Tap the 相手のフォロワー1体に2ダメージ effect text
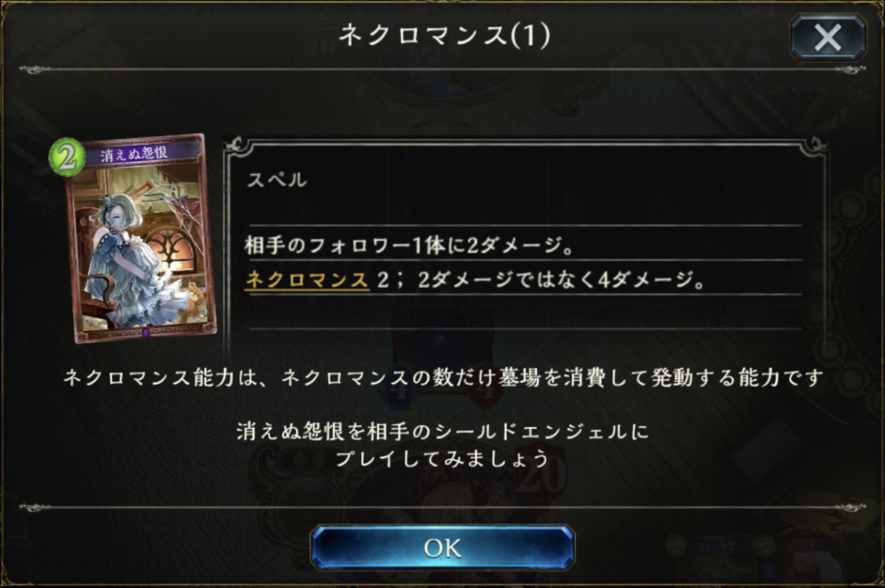The image size is (885, 588). click(410, 246)
